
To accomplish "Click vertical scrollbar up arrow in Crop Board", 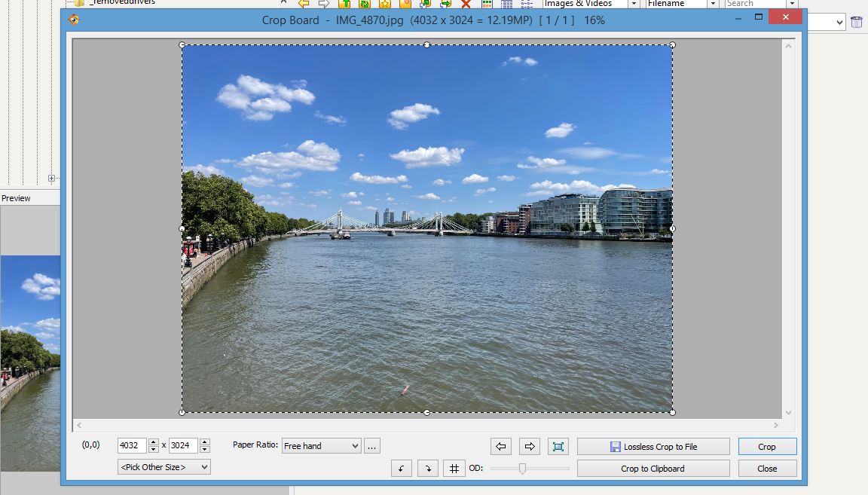I will coord(788,46).
